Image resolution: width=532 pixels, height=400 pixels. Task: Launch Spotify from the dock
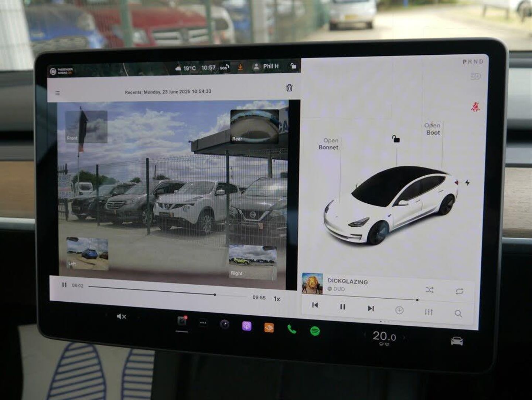click(315, 331)
